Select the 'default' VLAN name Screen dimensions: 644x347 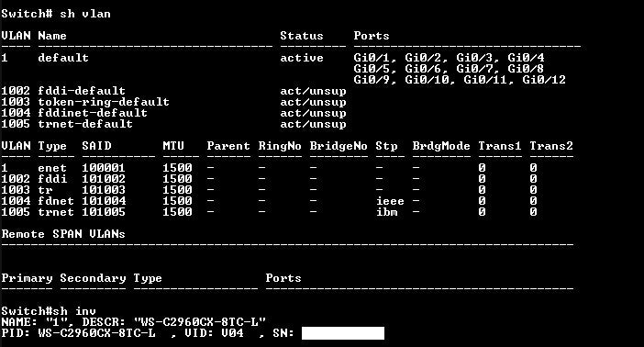tap(63, 58)
